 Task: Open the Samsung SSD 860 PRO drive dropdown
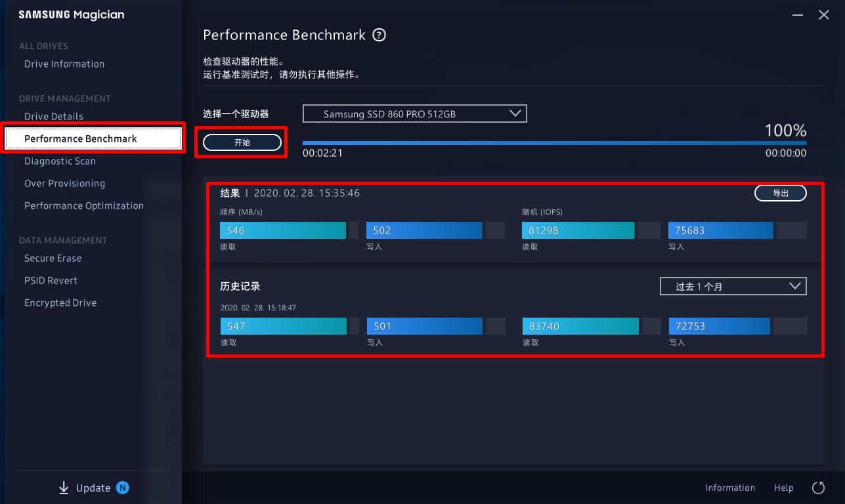click(414, 114)
